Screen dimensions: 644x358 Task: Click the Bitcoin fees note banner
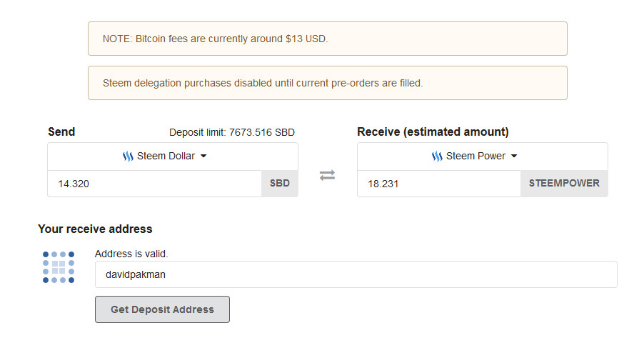(327, 39)
